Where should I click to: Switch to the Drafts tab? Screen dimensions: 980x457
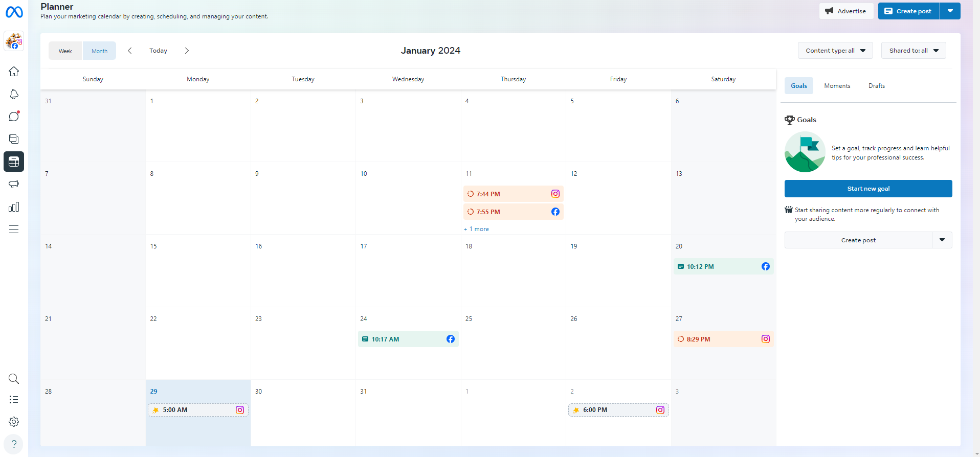click(x=877, y=86)
